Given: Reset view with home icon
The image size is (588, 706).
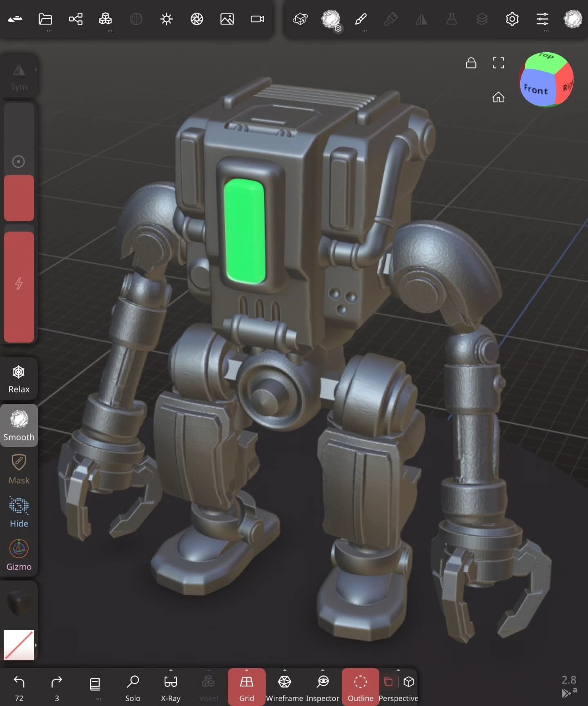Looking at the screenshot, I should click(498, 97).
